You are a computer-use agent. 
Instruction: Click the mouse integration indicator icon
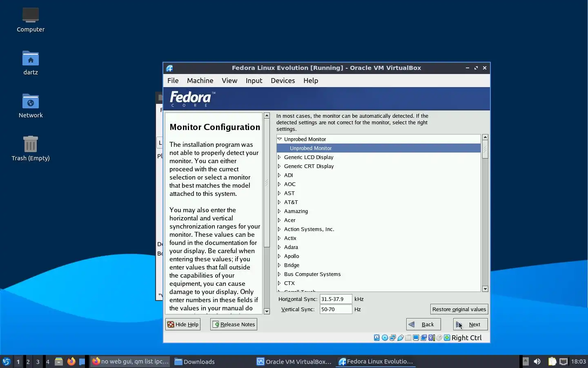point(439,338)
